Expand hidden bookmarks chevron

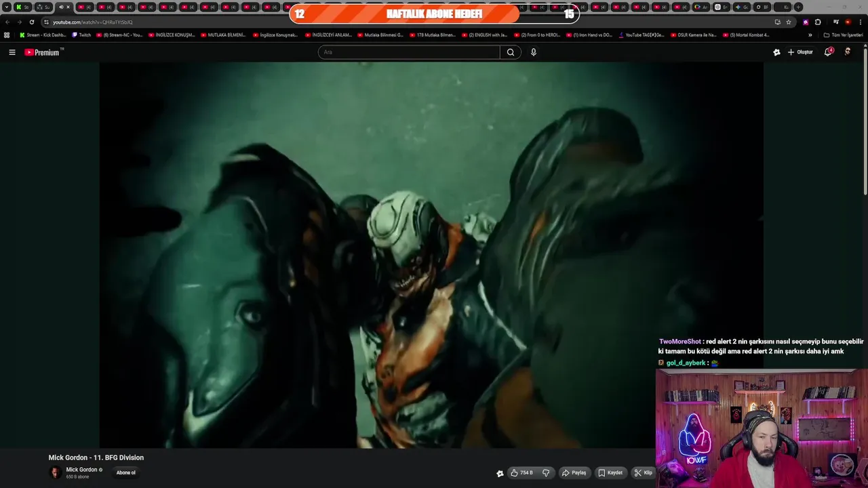(810, 35)
